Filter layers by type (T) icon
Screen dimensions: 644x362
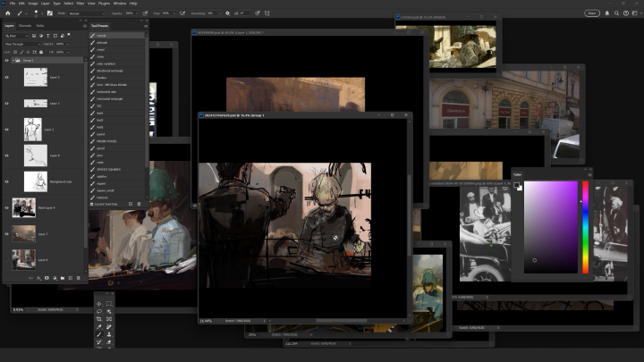tap(48, 36)
